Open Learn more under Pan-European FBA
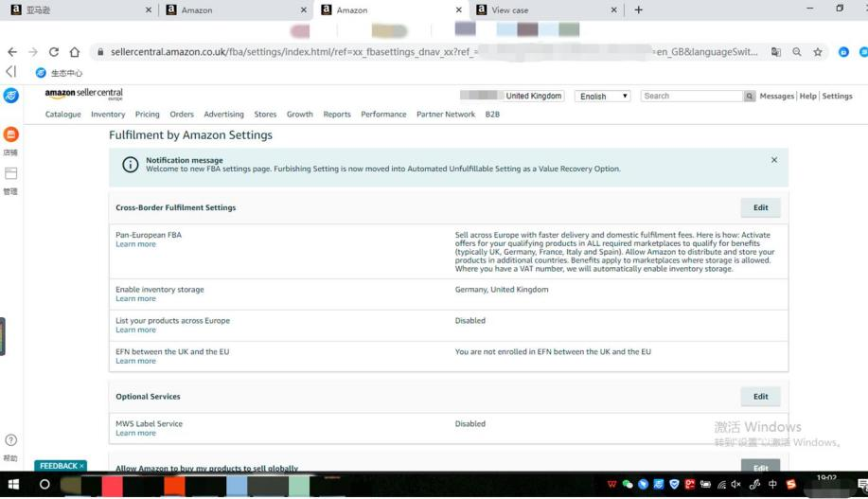Viewport: 868px width, 499px height. [x=135, y=244]
